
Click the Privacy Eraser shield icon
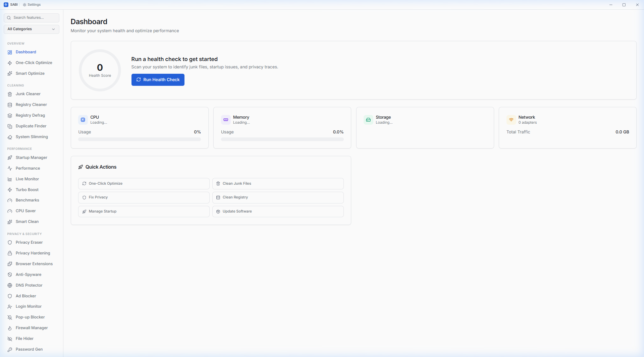point(10,243)
